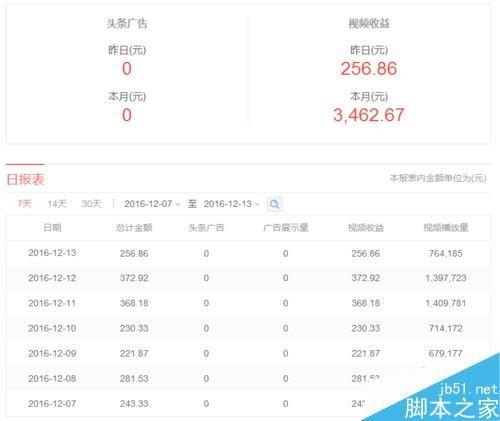Click total amount 243.33 in 12-07 row
500x421 pixels.
(x=134, y=404)
